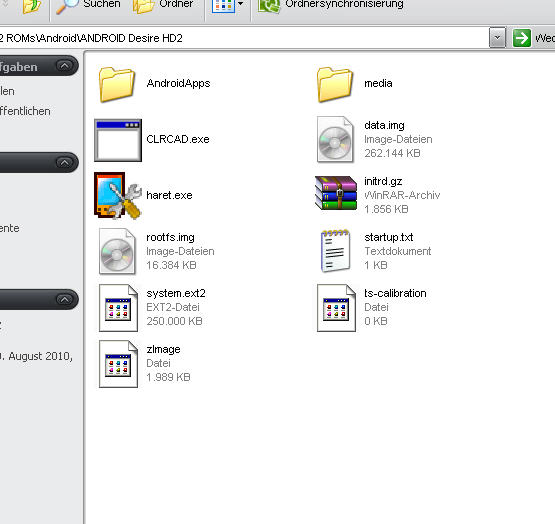Select the CLRCAD.exe program icon

pos(118,140)
